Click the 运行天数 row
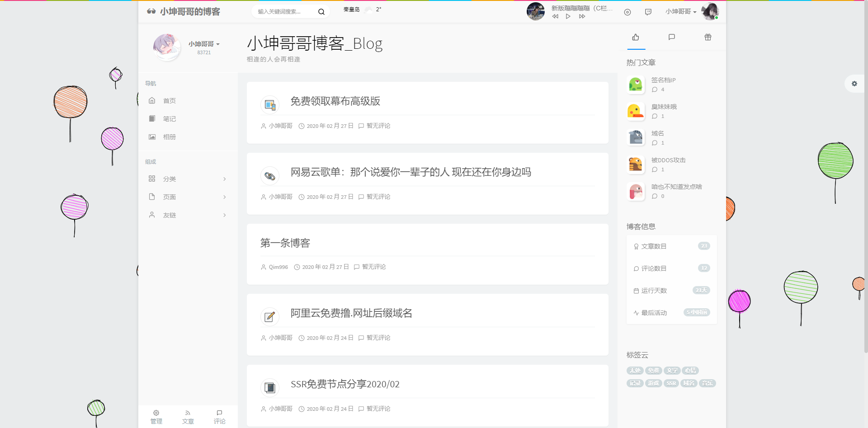This screenshot has width=868, height=428. pos(672,291)
